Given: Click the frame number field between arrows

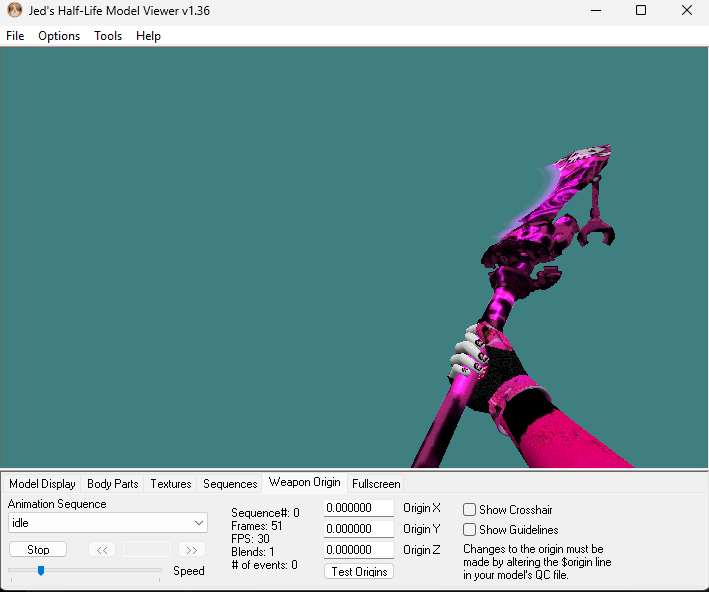Looking at the screenshot, I should pos(147,550).
